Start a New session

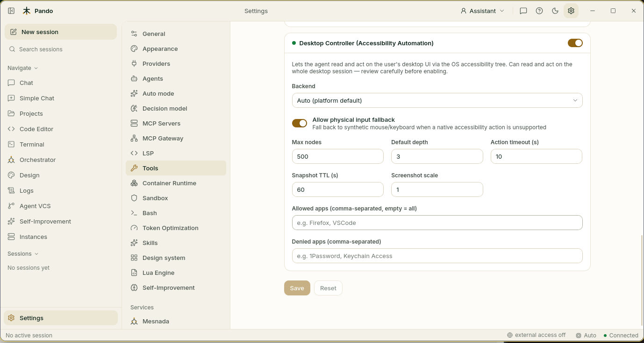click(x=61, y=32)
